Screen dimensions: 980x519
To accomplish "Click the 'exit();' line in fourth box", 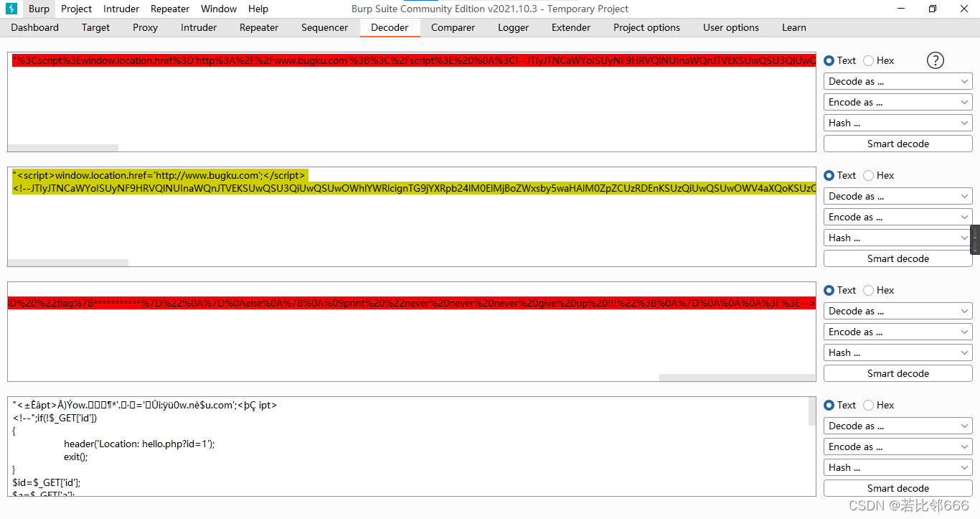I will click(75, 457).
